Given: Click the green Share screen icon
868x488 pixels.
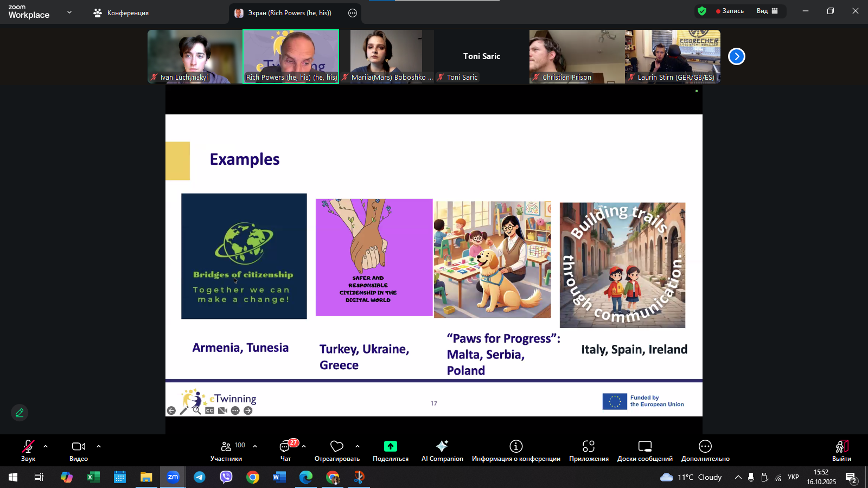Looking at the screenshot, I should coord(391,446).
